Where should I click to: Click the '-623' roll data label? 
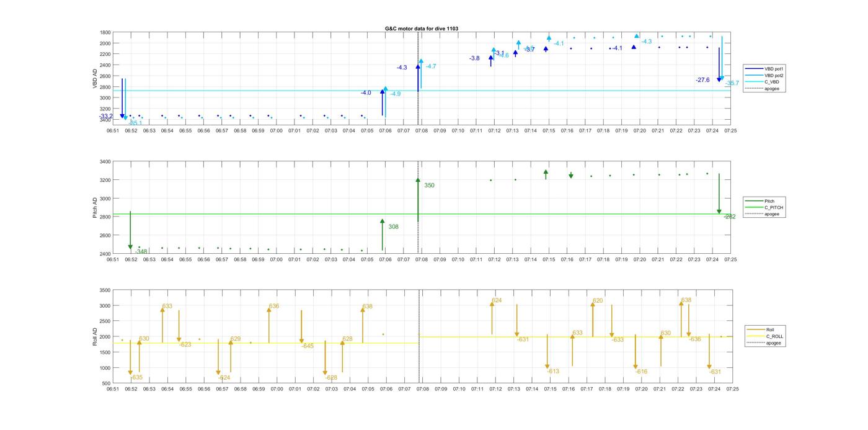(185, 345)
